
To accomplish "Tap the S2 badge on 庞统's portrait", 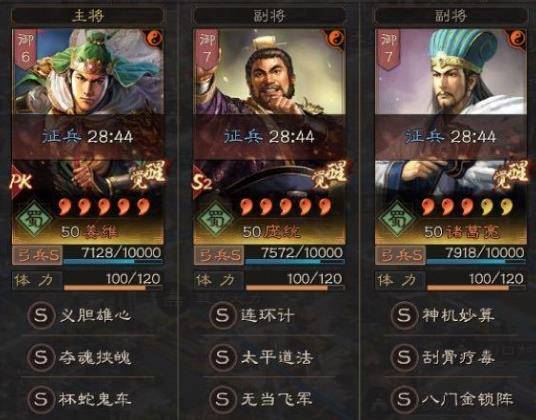I will point(203,182).
